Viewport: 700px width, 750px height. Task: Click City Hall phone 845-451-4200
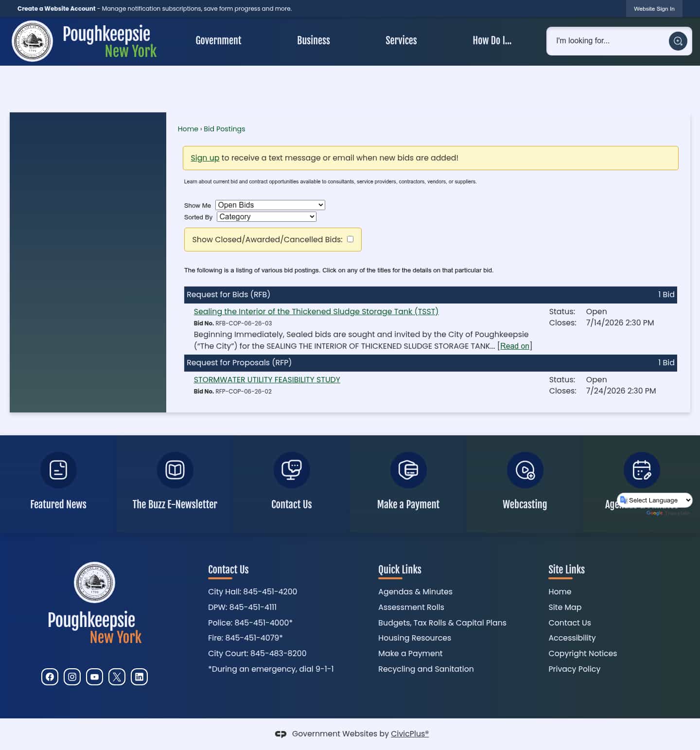(x=270, y=591)
